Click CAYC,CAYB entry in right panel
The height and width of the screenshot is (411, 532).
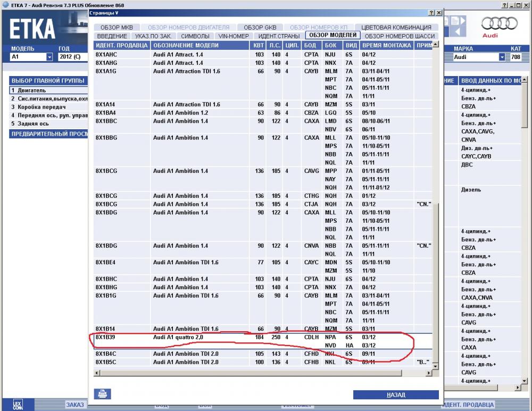[476, 156]
